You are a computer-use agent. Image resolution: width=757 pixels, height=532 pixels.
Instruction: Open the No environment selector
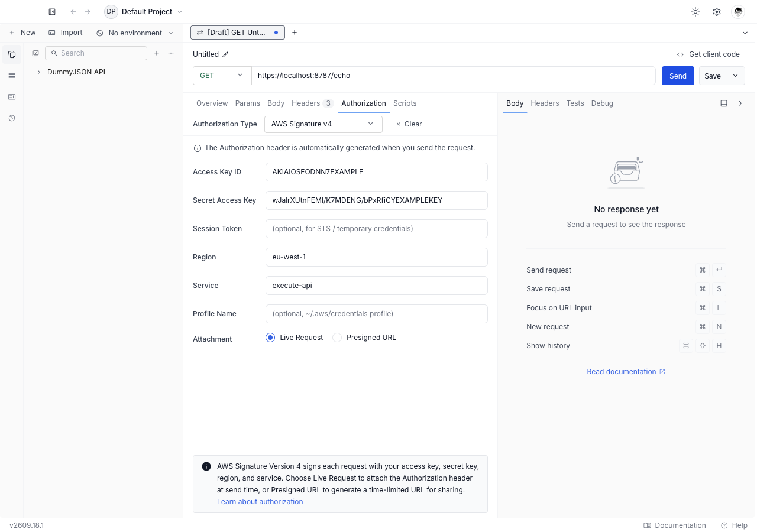135,33
